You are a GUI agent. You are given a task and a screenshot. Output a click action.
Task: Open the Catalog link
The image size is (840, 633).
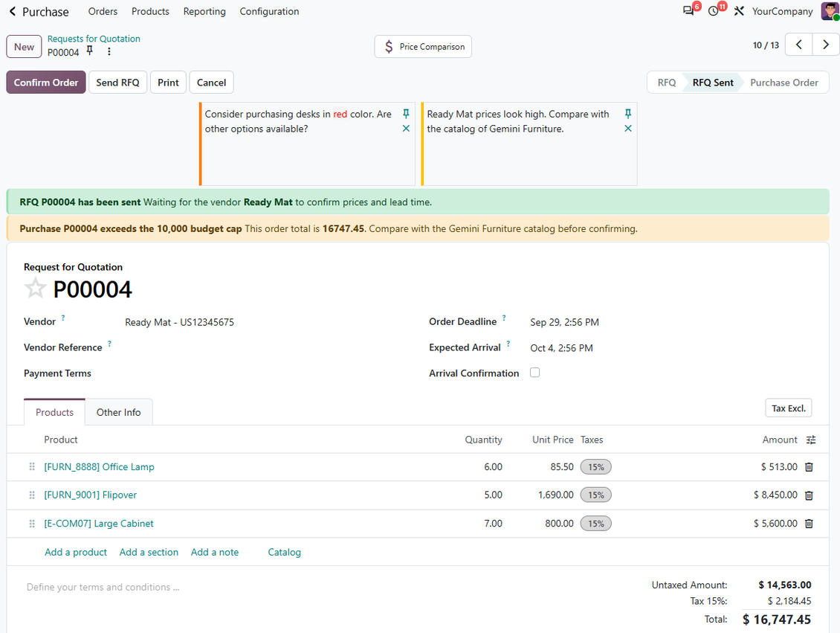tap(285, 552)
